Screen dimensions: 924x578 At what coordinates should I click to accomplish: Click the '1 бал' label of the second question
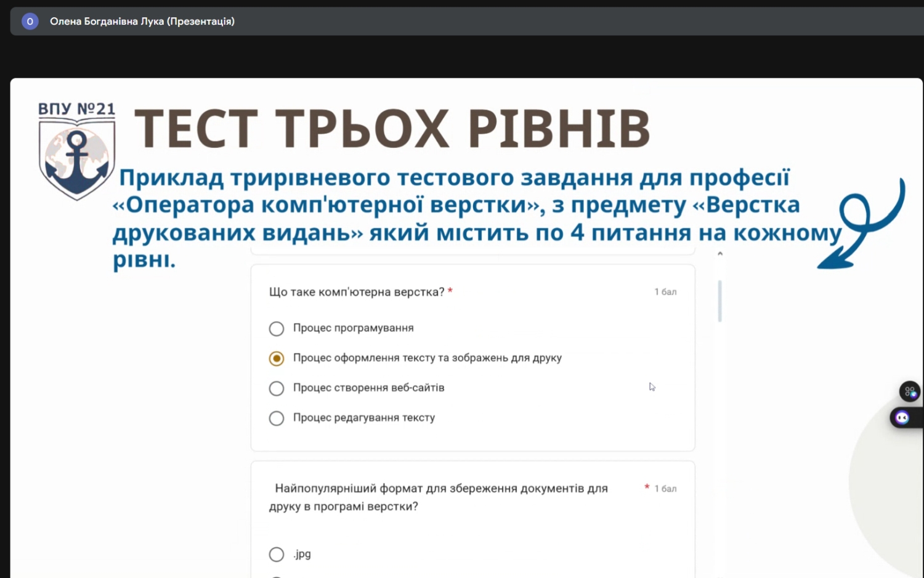(x=665, y=489)
